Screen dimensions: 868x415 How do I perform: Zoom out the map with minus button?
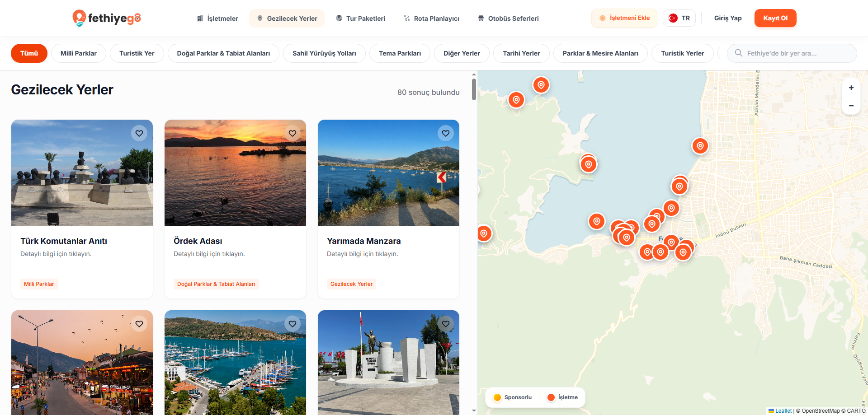coord(851,106)
